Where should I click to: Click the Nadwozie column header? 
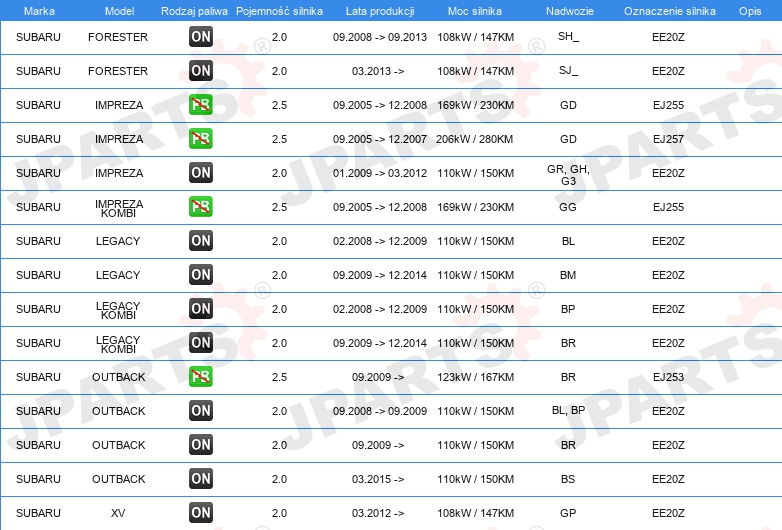coord(570,11)
